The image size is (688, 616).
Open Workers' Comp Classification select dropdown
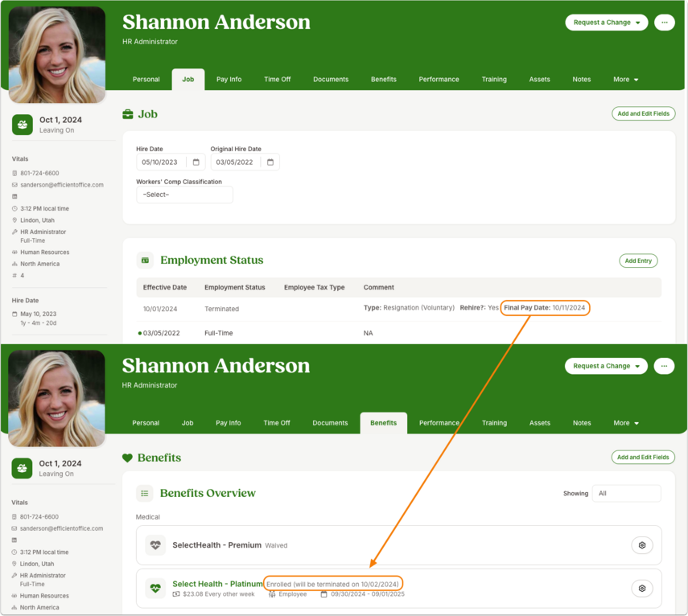coord(184,195)
